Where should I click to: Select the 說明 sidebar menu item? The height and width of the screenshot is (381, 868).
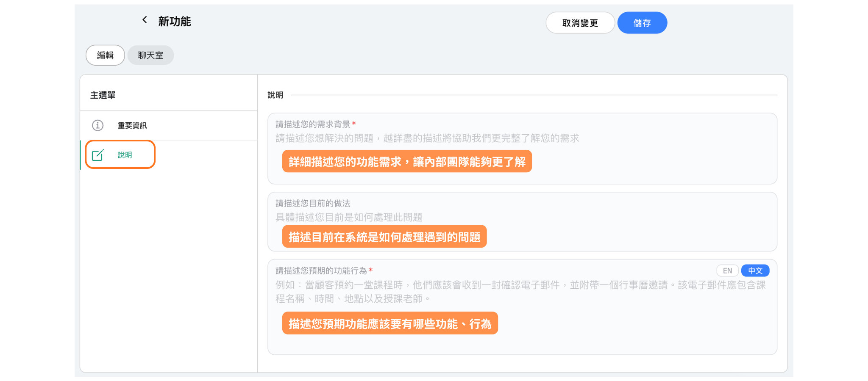click(125, 155)
